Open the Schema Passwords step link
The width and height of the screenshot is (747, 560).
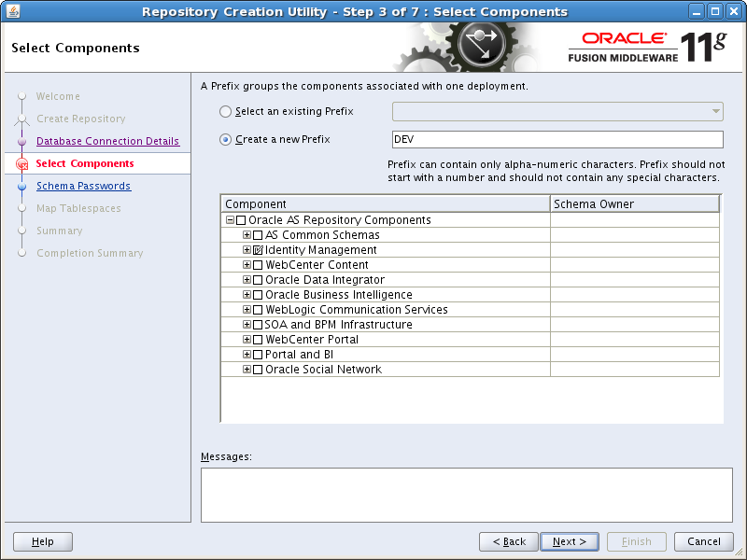point(83,186)
